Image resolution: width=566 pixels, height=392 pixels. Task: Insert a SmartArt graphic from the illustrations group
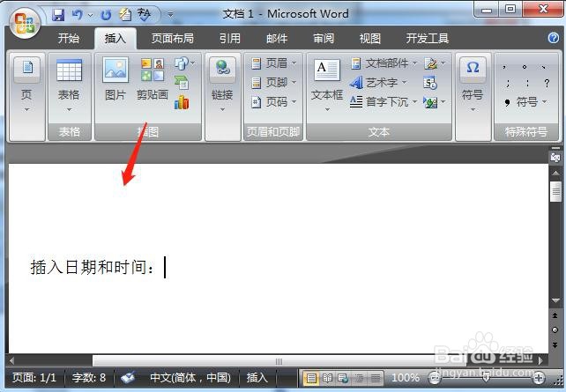click(x=182, y=83)
